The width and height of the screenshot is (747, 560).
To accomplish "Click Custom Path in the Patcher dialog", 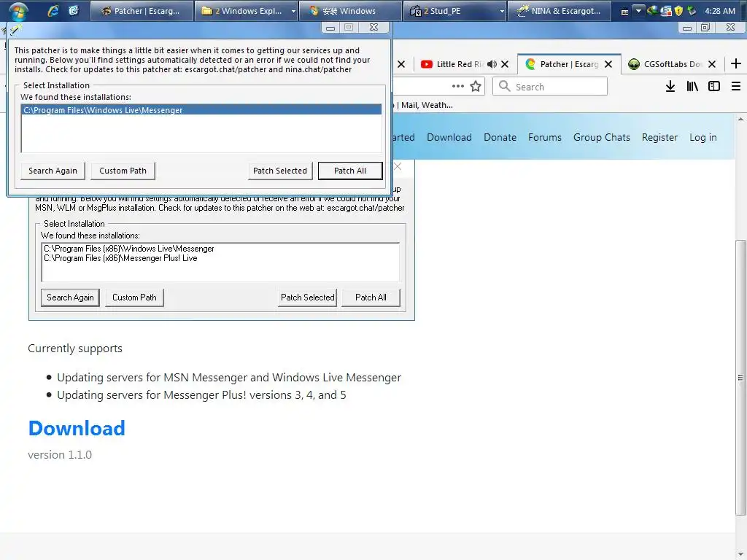I will tap(123, 171).
